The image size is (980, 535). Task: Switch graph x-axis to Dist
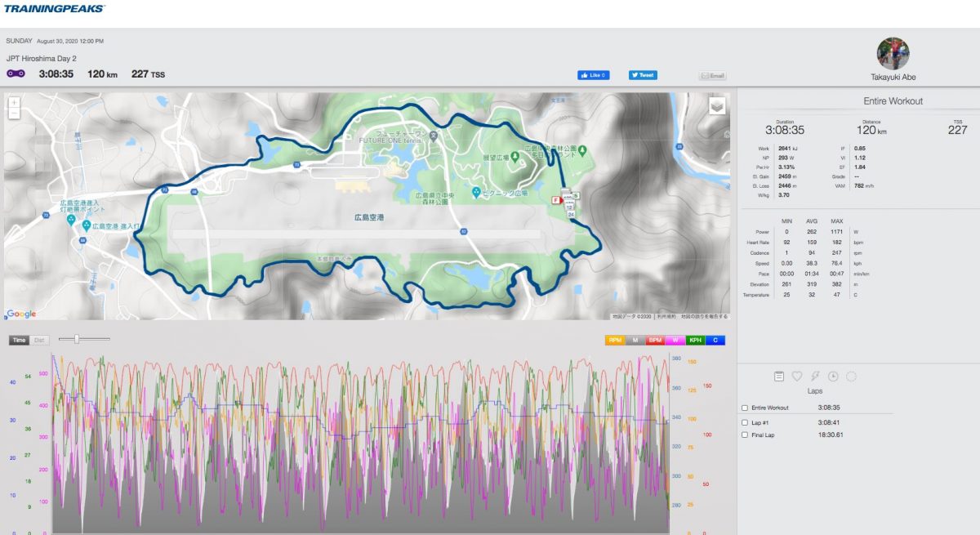(x=39, y=340)
